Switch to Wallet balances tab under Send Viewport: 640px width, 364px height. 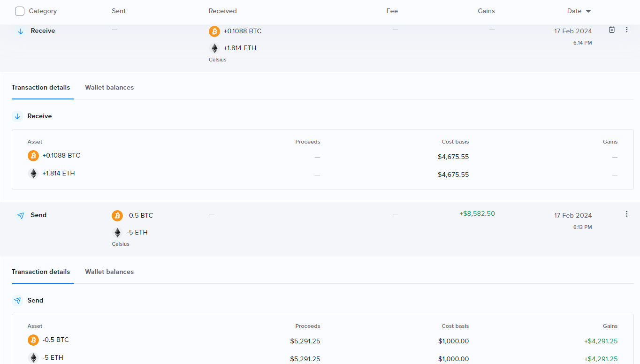(109, 272)
